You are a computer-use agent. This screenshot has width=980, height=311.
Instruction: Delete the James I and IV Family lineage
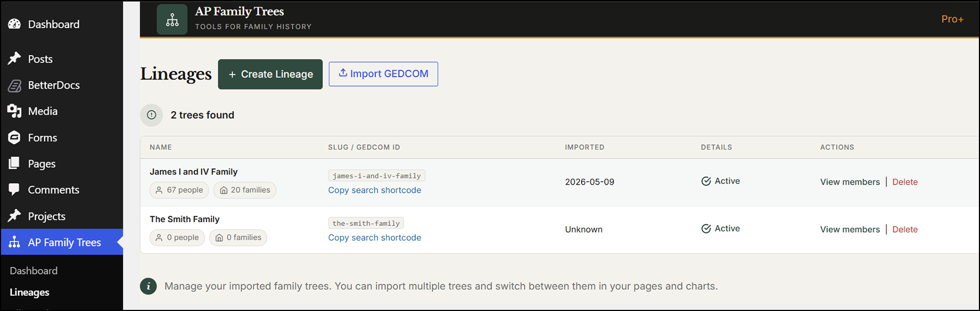coord(905,182)
